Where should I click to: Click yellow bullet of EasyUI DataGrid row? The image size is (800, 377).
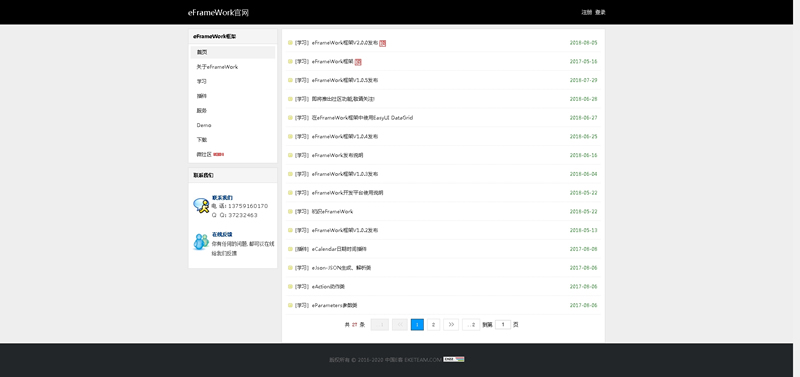[290, 117]
